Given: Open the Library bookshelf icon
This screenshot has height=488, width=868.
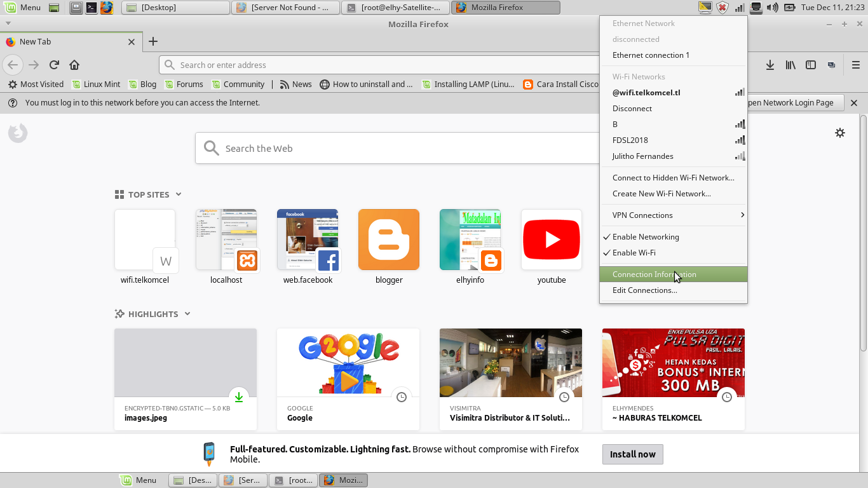Looking at the screenshot, I should [790, 65].
